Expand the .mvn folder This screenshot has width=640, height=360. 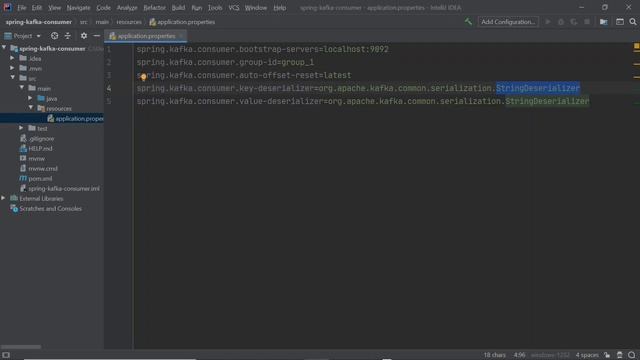pos(13,68)
